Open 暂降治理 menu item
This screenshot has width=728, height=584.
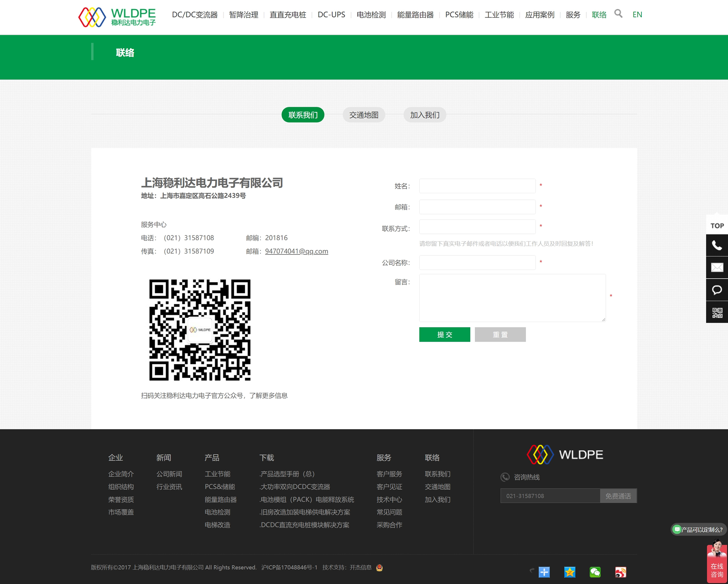(243, 15)
